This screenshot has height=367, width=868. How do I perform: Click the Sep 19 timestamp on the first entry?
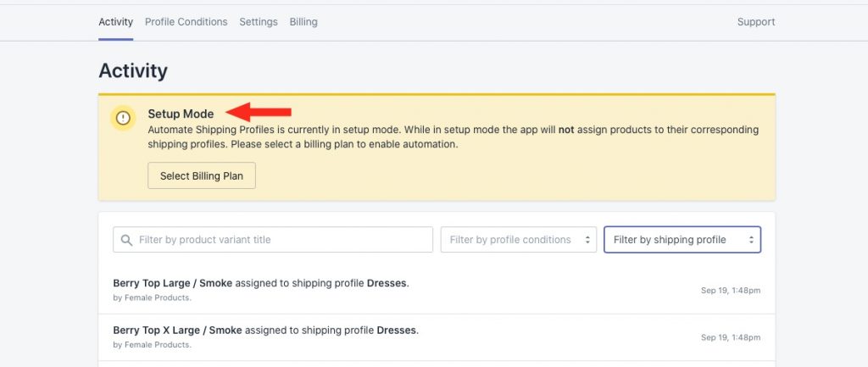730,291
